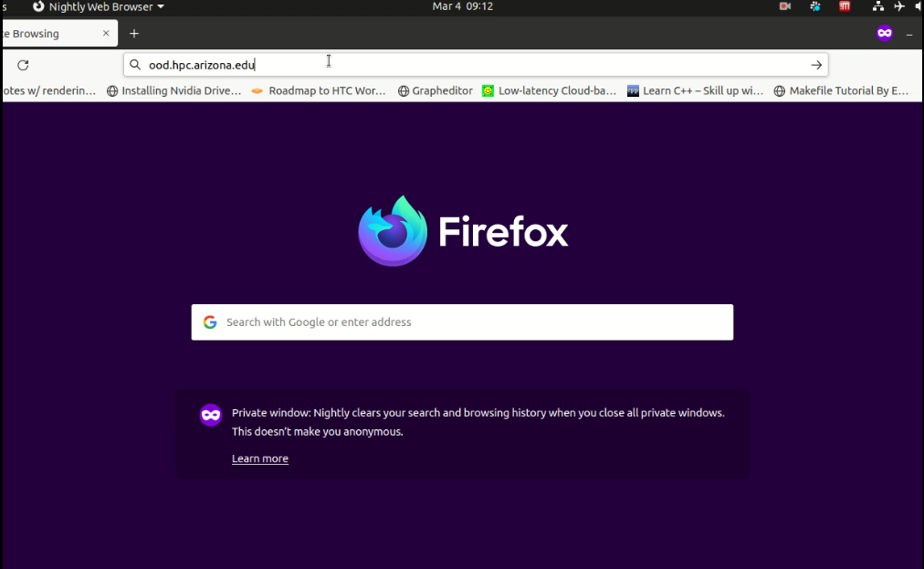This screenshot has width=924, height=569.
Task: Click the Go arrow in the address bar
Action: coord(816,65)
